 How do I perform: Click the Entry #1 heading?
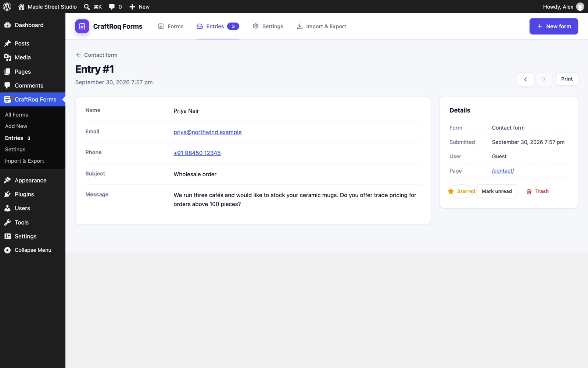94,69
